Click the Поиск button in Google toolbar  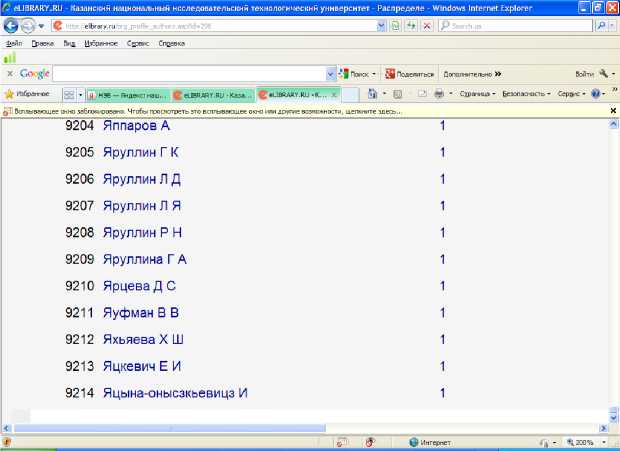(355, 74)
